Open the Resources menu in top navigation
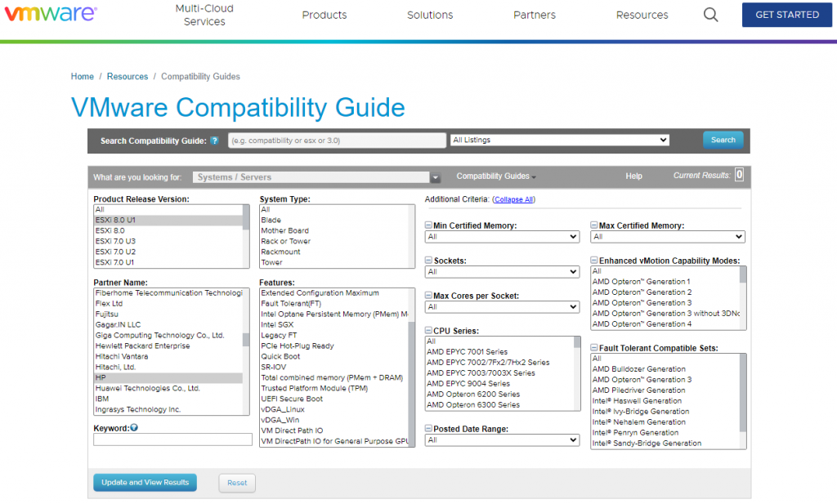This screenshot has width=837, height=504. (x=642, y=15)
